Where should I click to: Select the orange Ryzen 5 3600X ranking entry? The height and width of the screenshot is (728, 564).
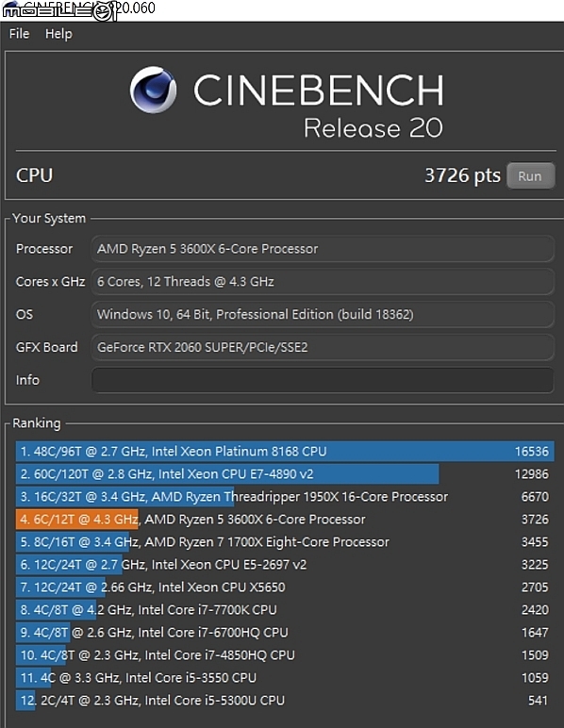coord(285,519)
